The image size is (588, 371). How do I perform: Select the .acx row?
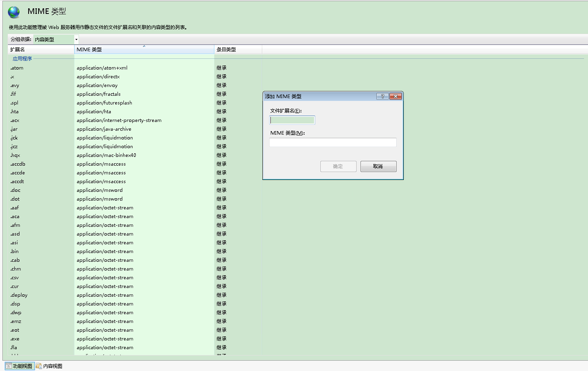tap(135, 120)
